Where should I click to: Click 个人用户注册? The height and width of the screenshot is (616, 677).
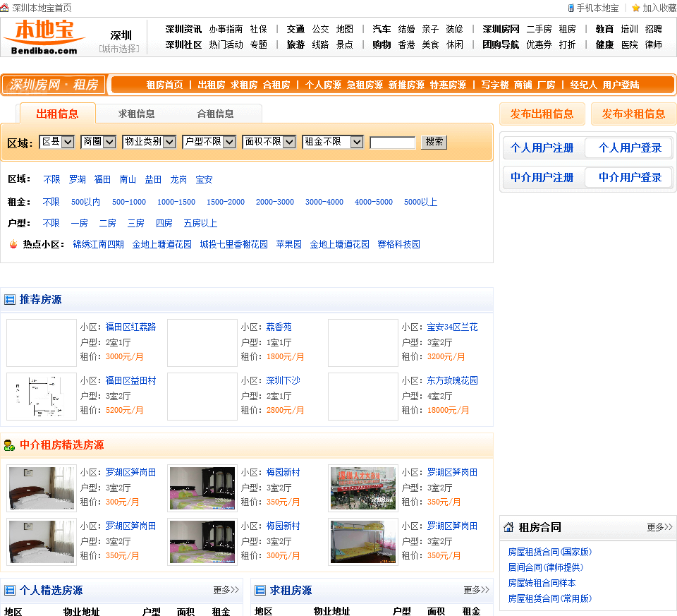click(542, 147)
